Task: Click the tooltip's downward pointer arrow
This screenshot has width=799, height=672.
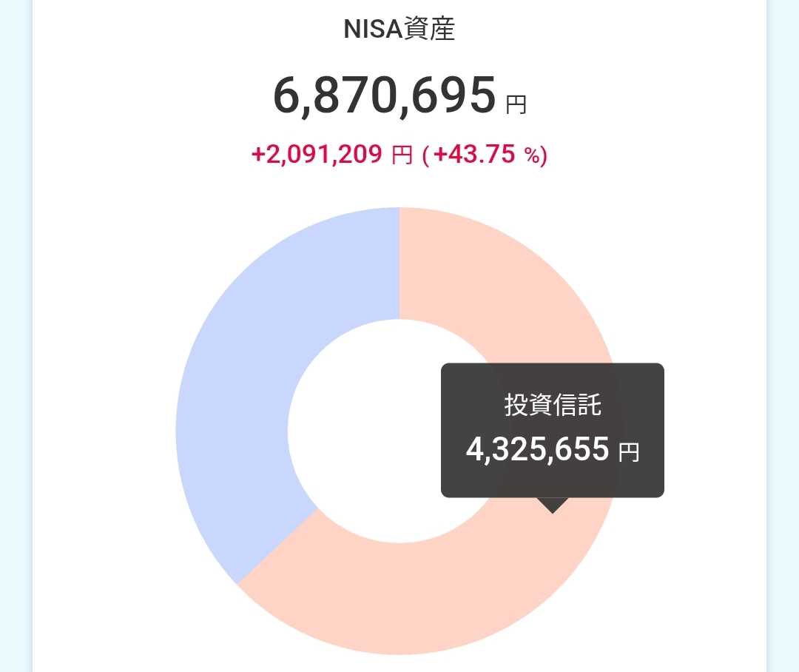Action: (553, 505)
